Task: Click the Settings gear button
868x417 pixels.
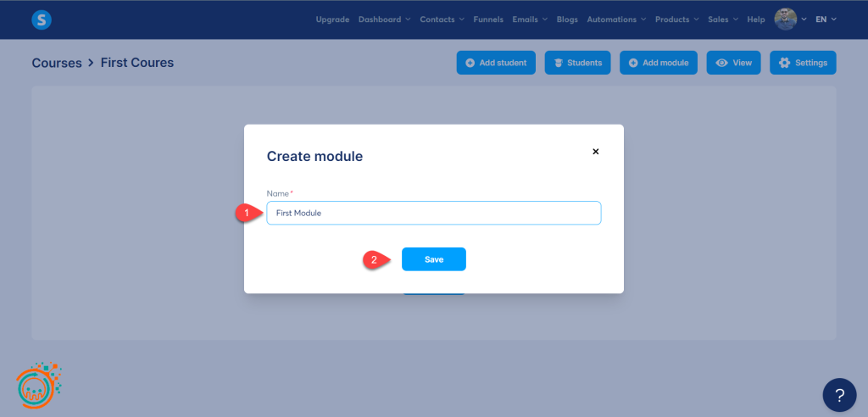Action: [803, 63]
